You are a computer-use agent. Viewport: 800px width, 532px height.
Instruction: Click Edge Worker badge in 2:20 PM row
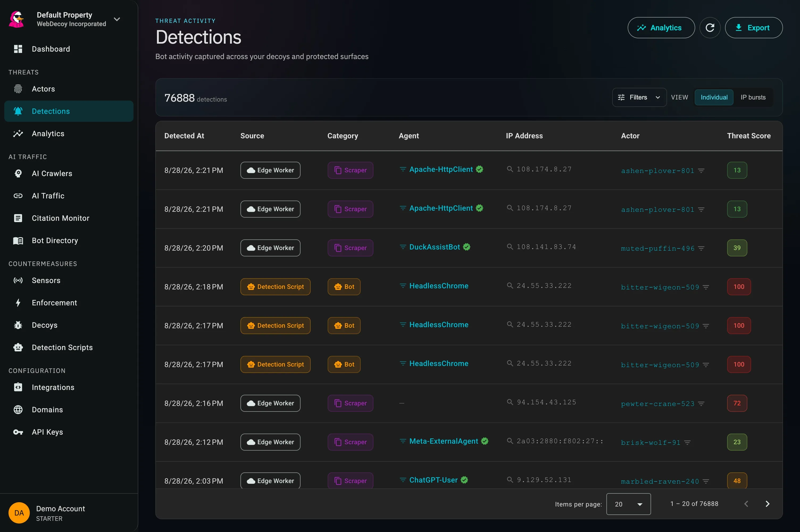tap(270, 248)
